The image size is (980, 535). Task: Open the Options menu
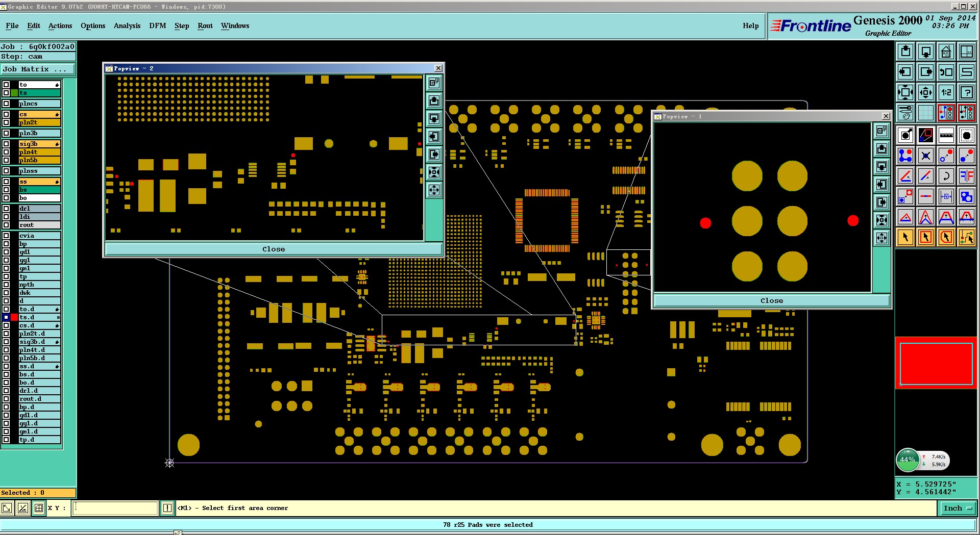point(93,26)
